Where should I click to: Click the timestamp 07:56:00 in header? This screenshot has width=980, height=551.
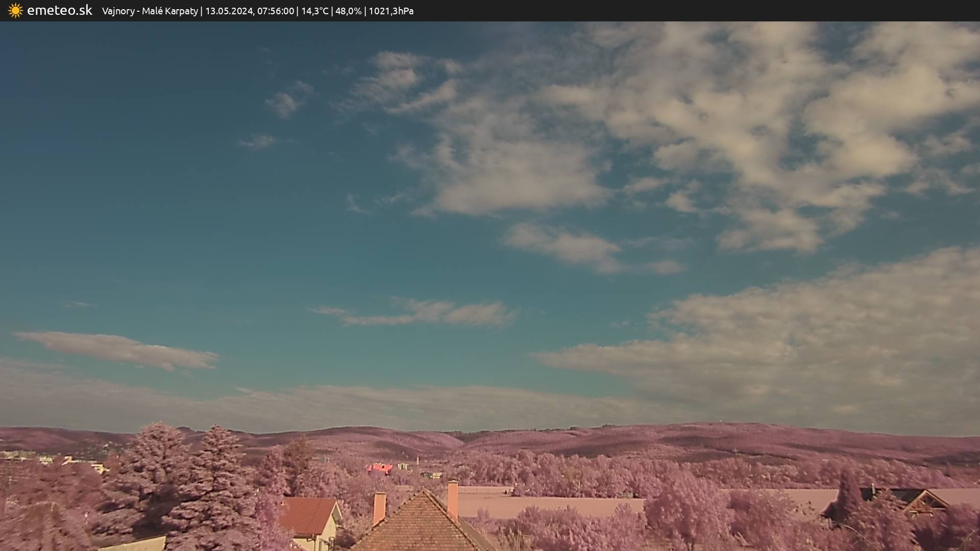[276, 11]
